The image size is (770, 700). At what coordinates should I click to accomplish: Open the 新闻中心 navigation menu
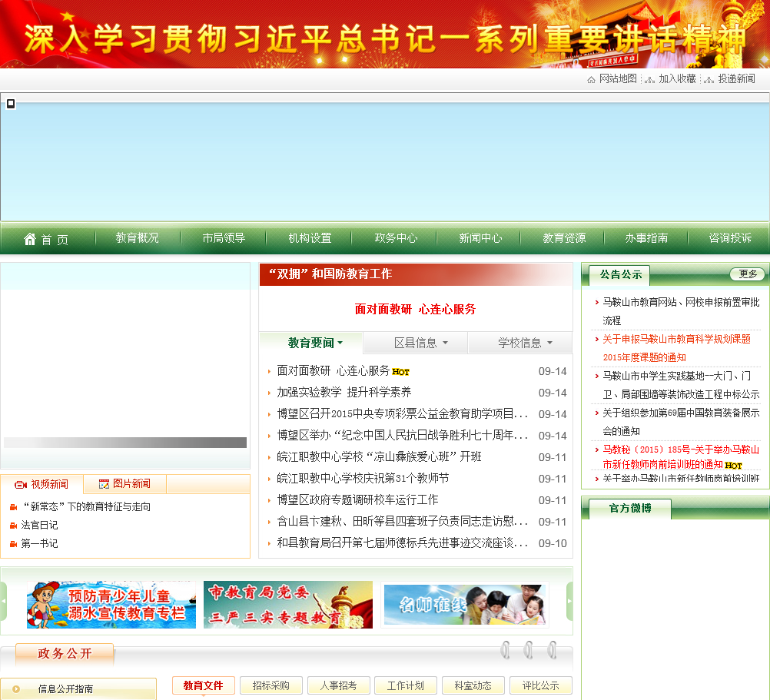pyautogui.click(x=480, y=238)
